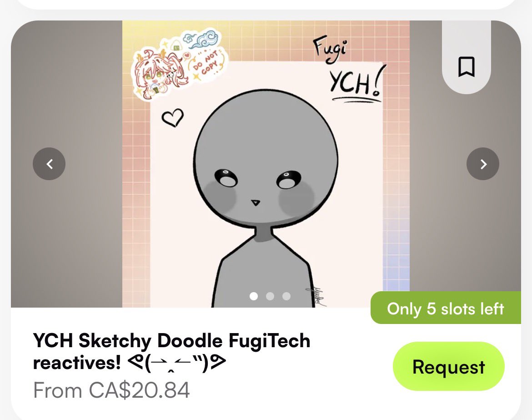Viewport: 532px width, 420px height.
Task: Click the heart doodle beside the head
Action: (173, 117)
